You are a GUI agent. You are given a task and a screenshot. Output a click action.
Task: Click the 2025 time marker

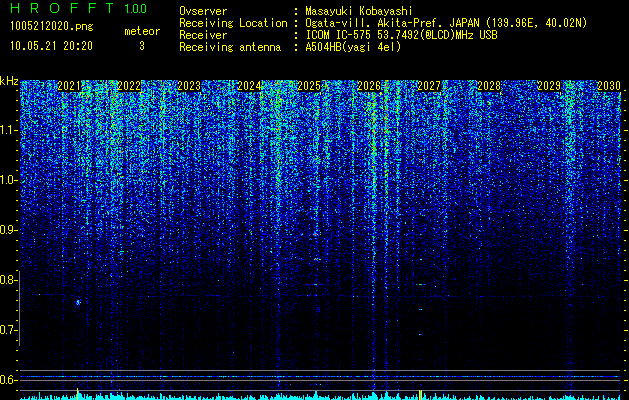[x=309, y=86]
